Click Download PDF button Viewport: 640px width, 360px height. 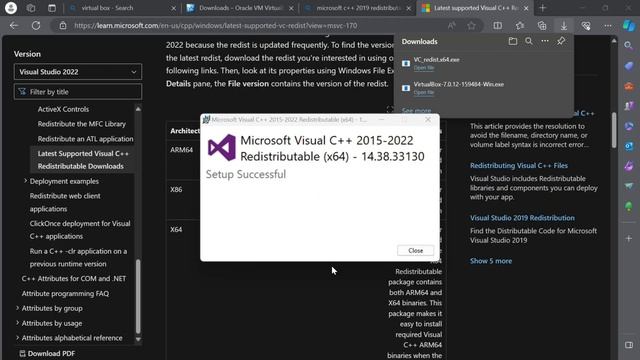click(47, 353)
